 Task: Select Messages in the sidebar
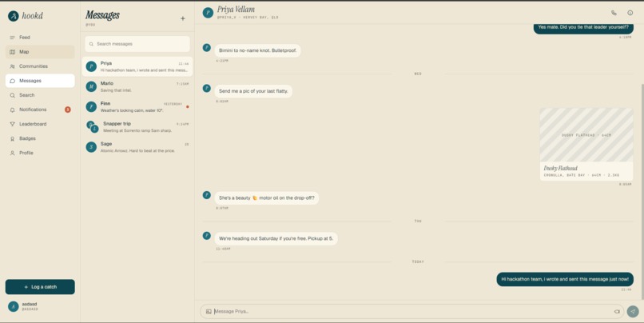click(x=40, y=81)
